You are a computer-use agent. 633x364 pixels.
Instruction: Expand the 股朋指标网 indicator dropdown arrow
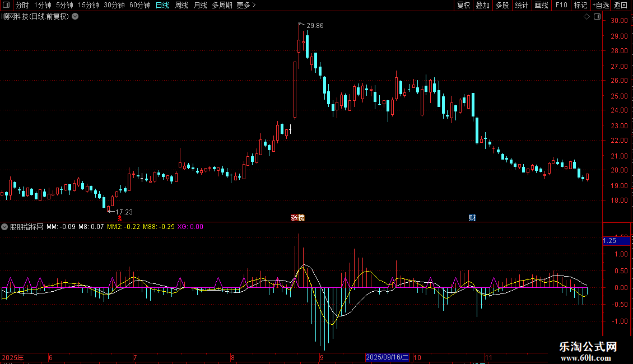(x=5, y=227)
